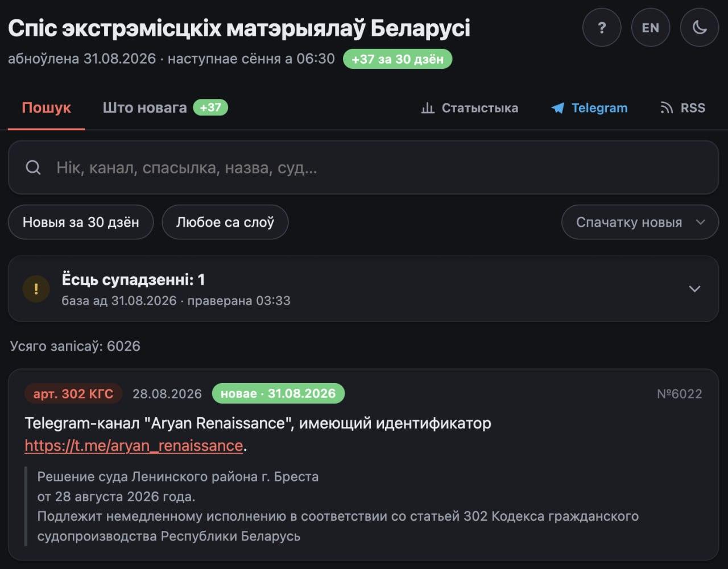Open help via question mark icon

click(602, 27)
